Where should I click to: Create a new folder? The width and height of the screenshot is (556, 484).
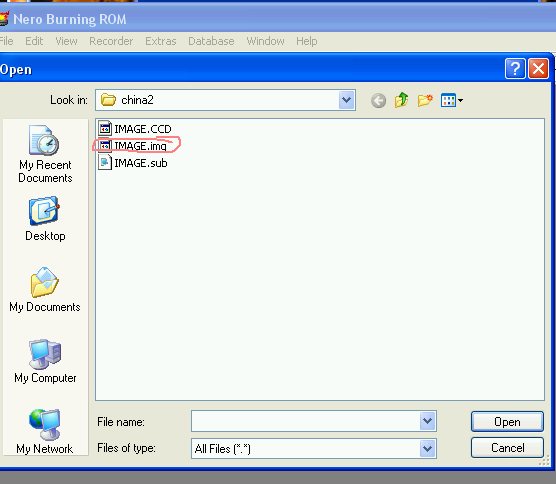(x=425, y=100)
